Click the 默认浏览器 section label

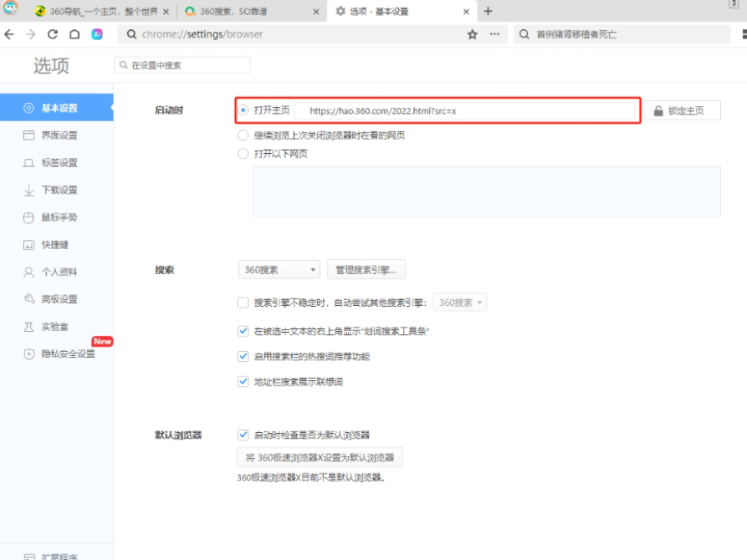[x=178, y=435]
